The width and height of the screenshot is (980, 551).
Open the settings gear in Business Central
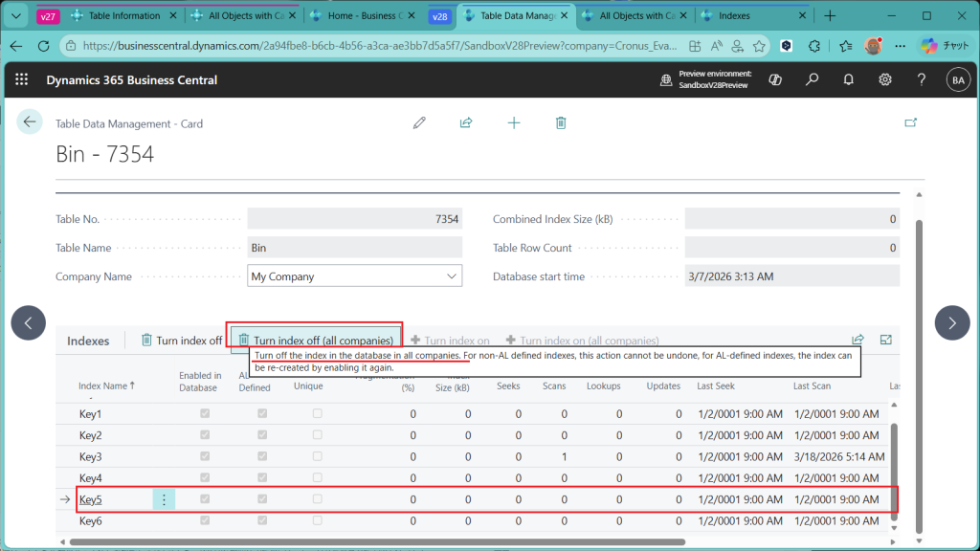885,80
